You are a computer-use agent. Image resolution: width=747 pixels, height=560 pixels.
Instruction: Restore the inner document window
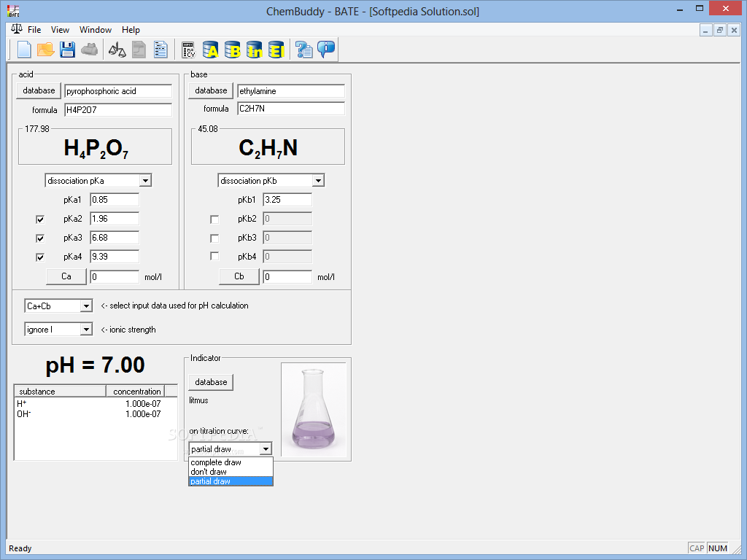click(x=720, y=30)
